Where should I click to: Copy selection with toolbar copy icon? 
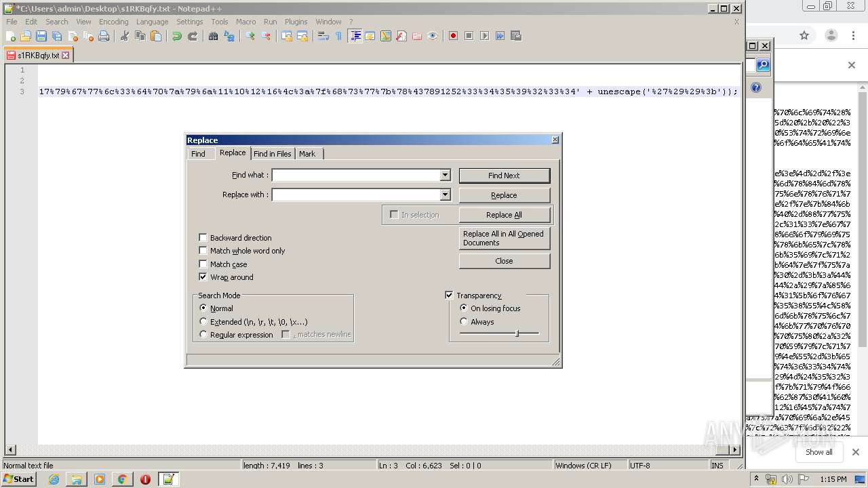pos(140,36)
